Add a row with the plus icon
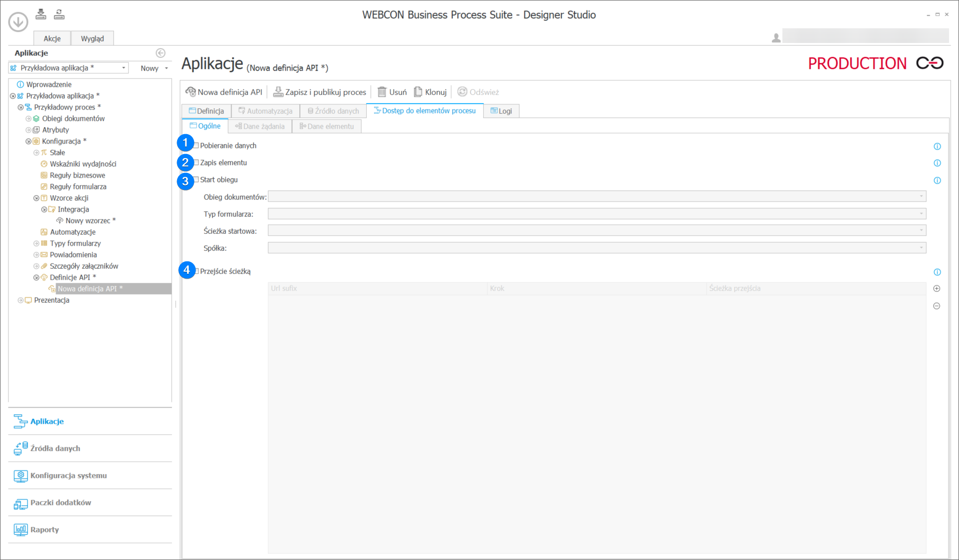 936,289
